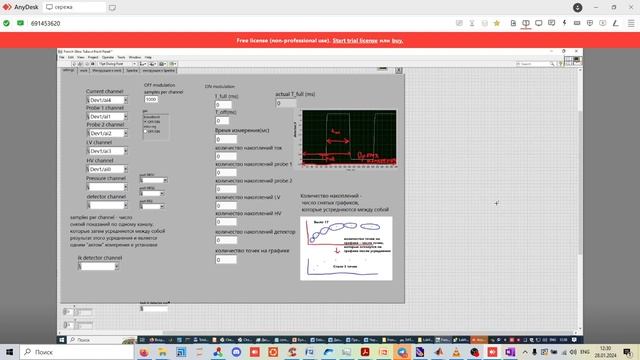Image resolution: width=640 pixels, height=360 pixels.
Task: Click the local taskbar Поиск search box
Action: pos(77,352)
